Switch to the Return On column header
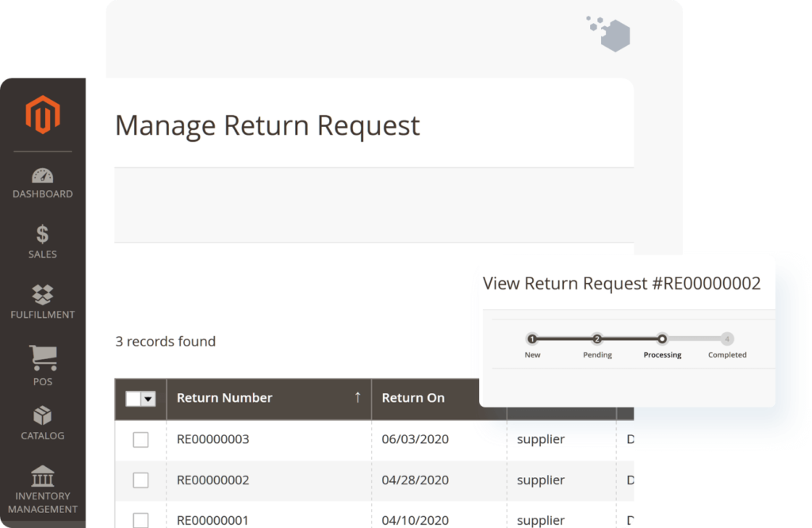 point(413,398)
